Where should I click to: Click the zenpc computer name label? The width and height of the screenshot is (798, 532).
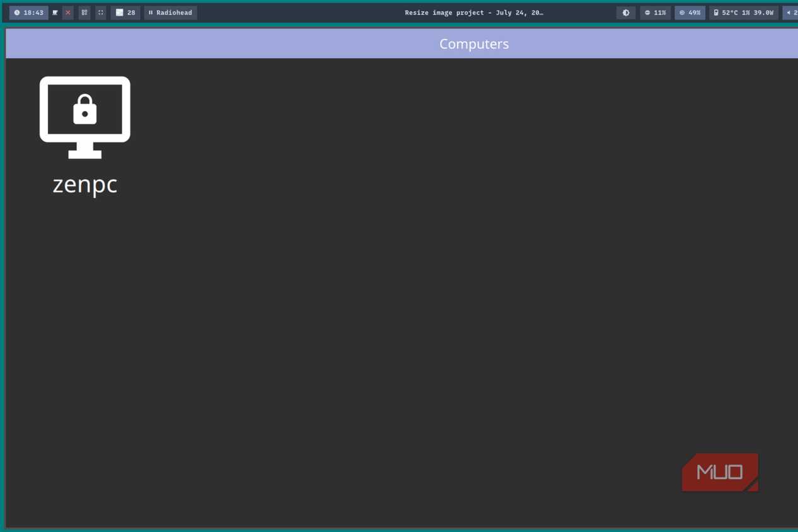[x=85, y=185]
